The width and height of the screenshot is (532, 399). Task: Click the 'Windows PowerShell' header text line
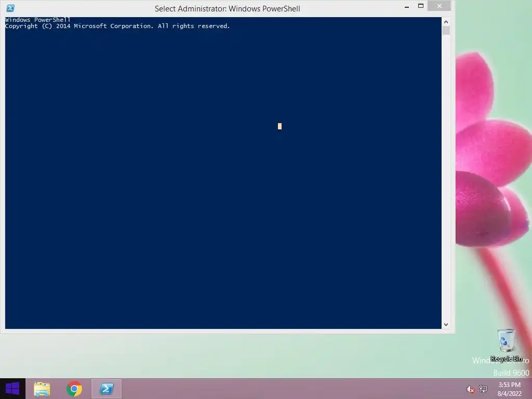[37, 20]
